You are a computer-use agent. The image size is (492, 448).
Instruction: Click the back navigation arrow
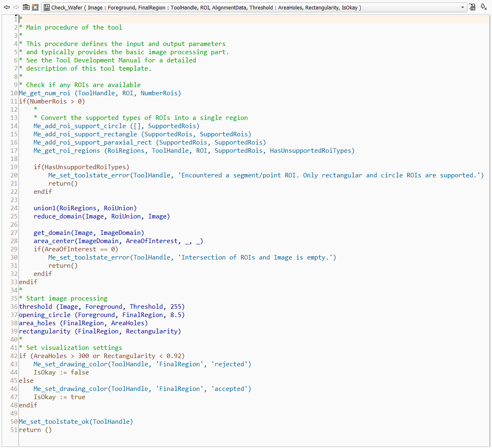[x=7, y=7]
